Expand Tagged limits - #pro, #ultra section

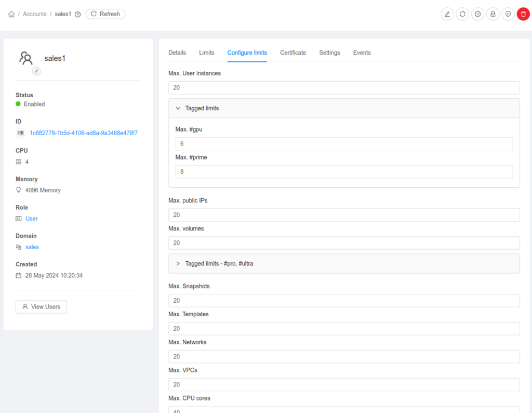[344, 264]
